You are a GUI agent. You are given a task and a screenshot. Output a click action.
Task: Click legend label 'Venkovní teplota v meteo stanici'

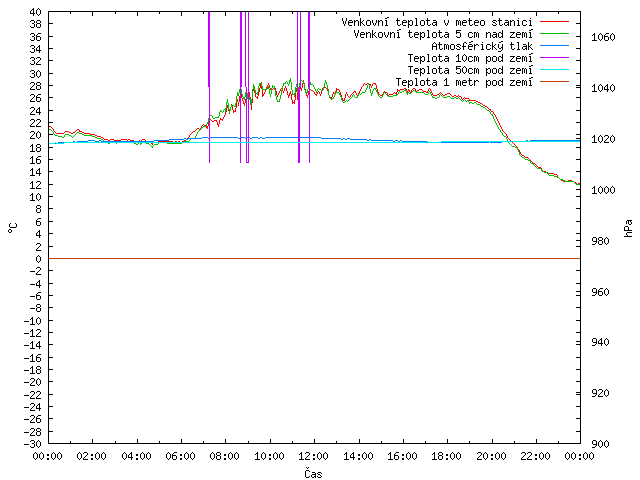(437, 22)
